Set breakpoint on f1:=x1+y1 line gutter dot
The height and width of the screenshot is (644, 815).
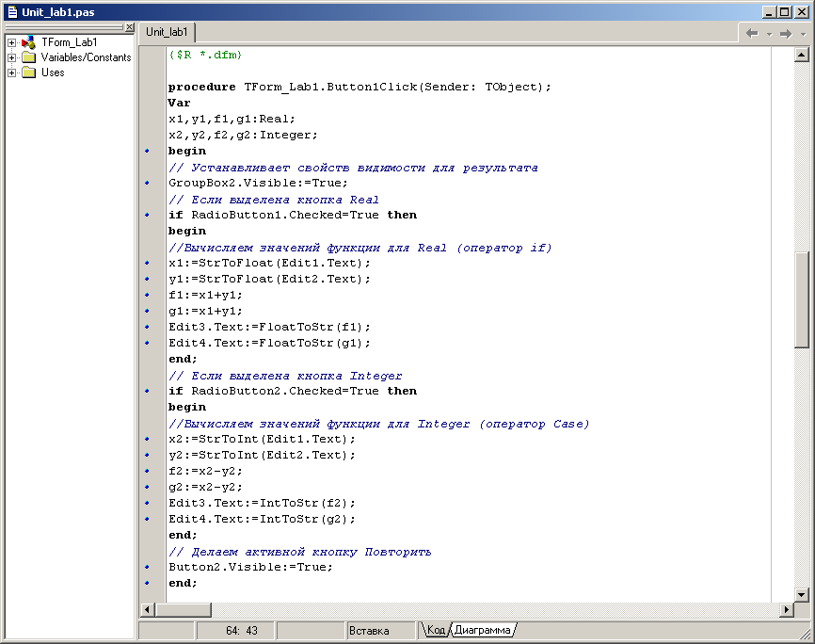147,295
